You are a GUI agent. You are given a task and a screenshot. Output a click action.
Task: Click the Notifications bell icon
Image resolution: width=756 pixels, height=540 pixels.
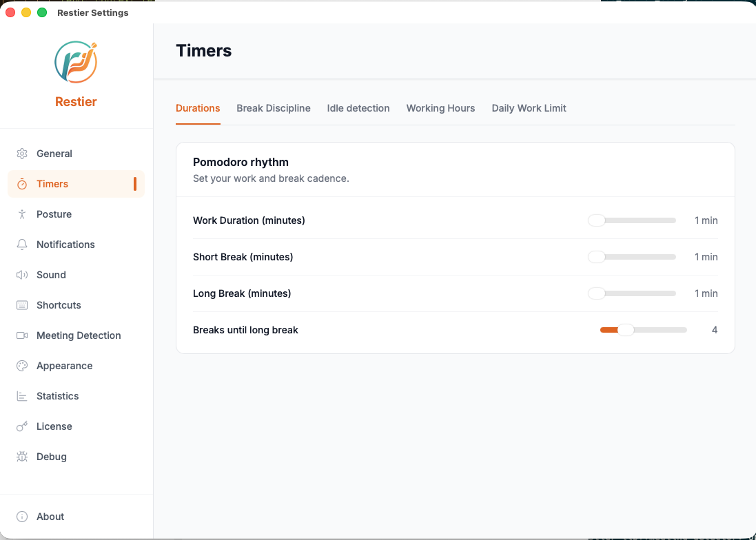[x=22, y=245]
